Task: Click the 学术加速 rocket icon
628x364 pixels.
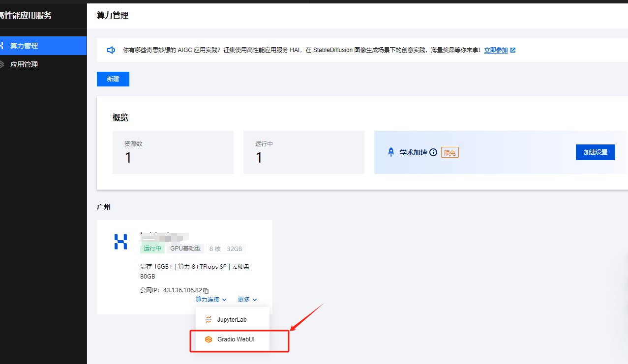Action: tap(391, 152)
